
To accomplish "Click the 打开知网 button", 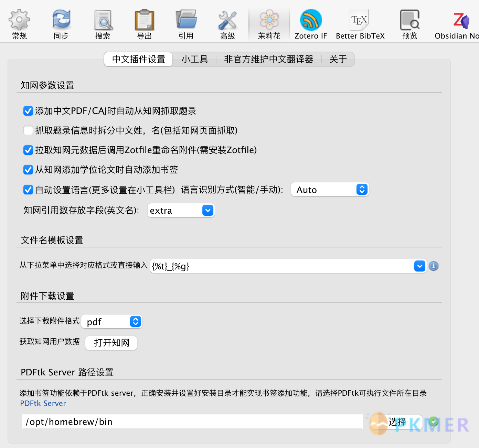I will (111, 343).
